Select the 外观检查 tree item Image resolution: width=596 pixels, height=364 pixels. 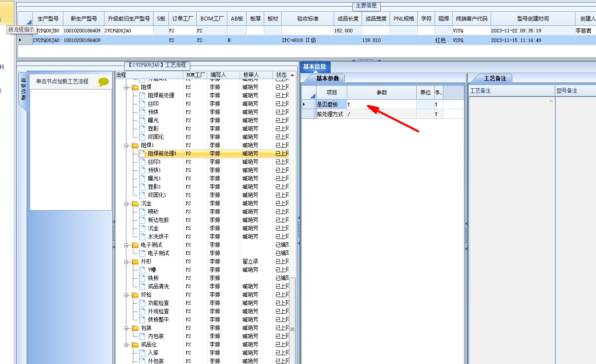(158, 312)
